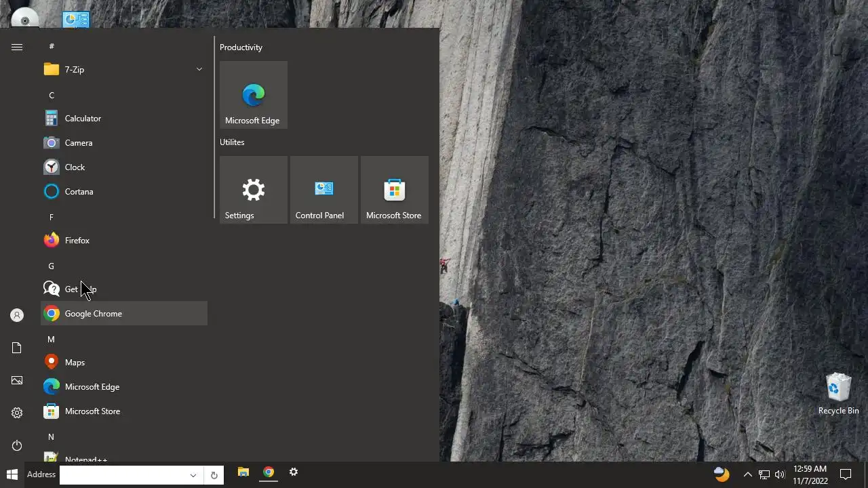The width and height of the screenshot is (868, 488).
Task: Open Microsoft Edge in the app list
Action: point(124,386)
